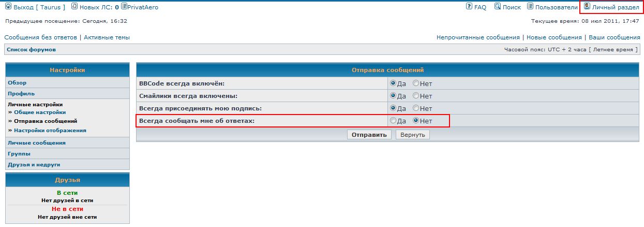Click the Пользователи members icon
644x227 pixels.
click(530, 7)
